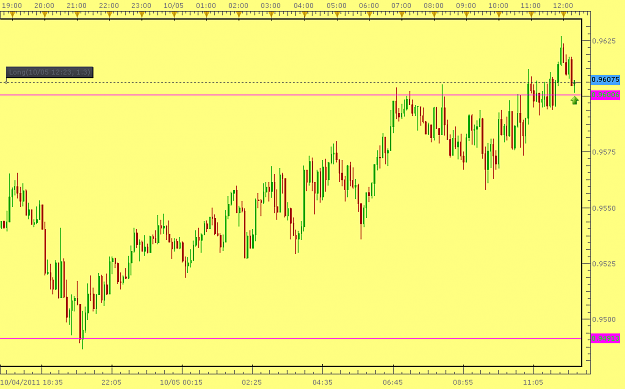Click the orange marker under 12:00

pos(564,15)
